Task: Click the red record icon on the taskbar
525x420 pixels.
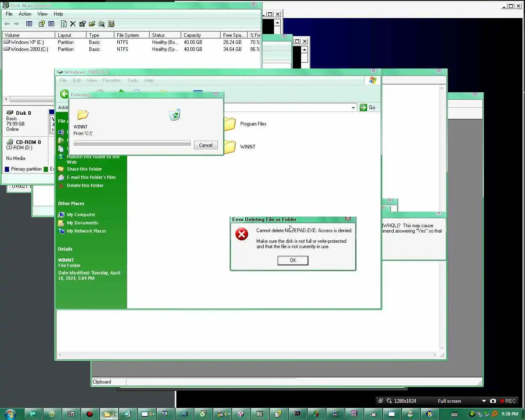Action: coord(89,414)
